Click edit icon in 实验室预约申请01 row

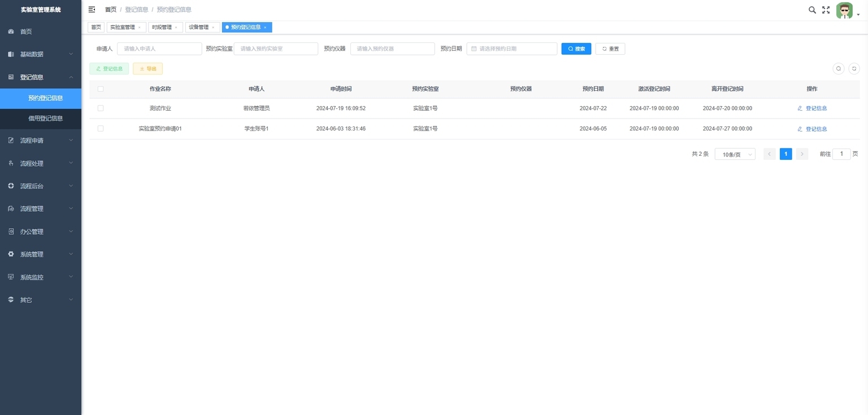pos(800,129)
